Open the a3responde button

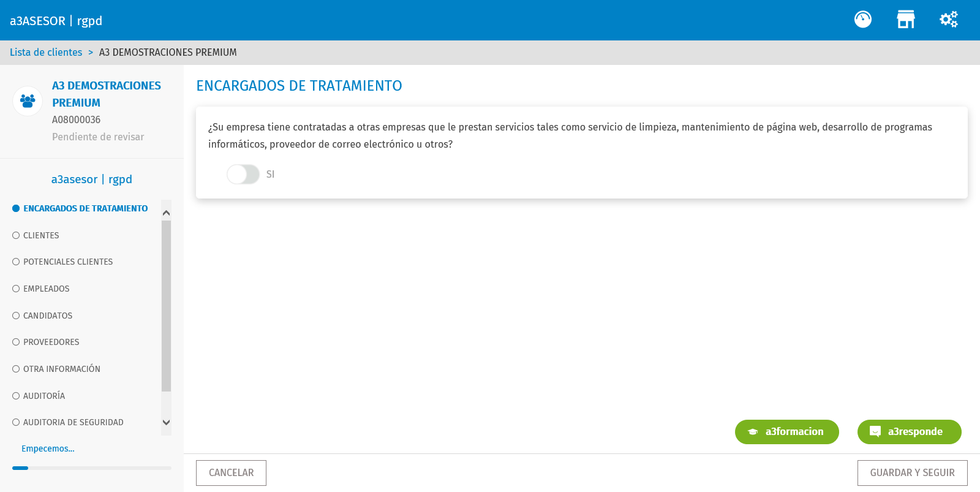[910, 432]
